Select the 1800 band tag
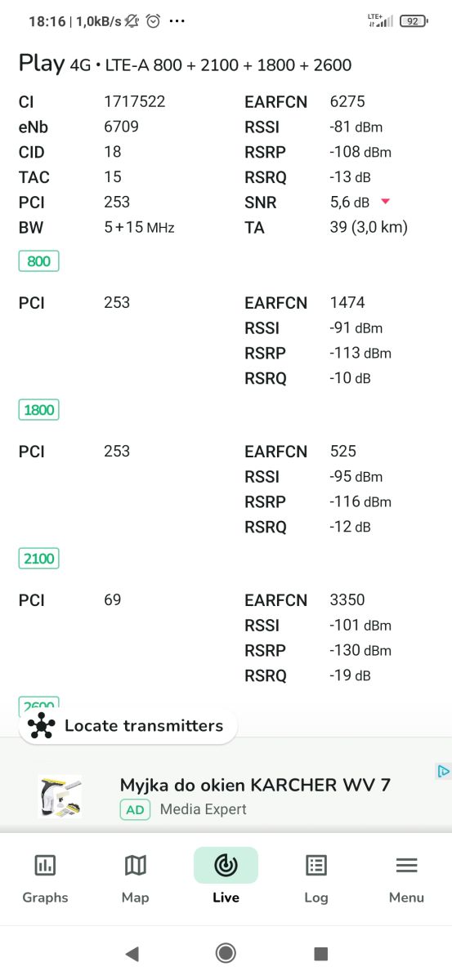The height and width of the screenshot is (980, 452). click(x=39, y=410)
